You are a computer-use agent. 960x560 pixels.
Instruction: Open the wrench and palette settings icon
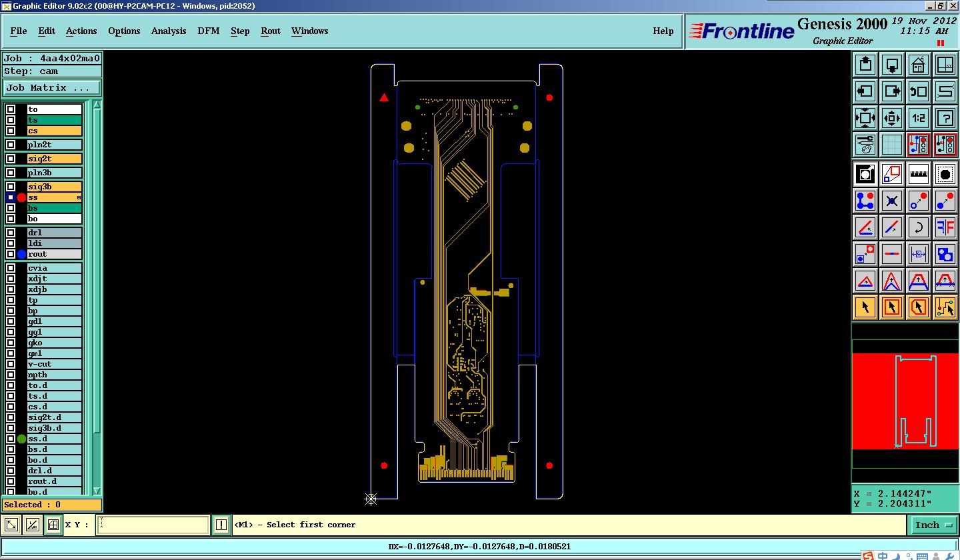(865, 144)
